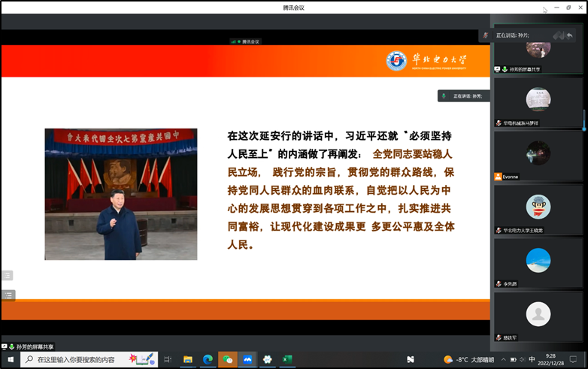Image resolution: width=588 pixels, height=369 pixels.
Task: Select the 华北电力大学王晓龙 participant tile
Action: pyautogui.click(x=538, y=210)
